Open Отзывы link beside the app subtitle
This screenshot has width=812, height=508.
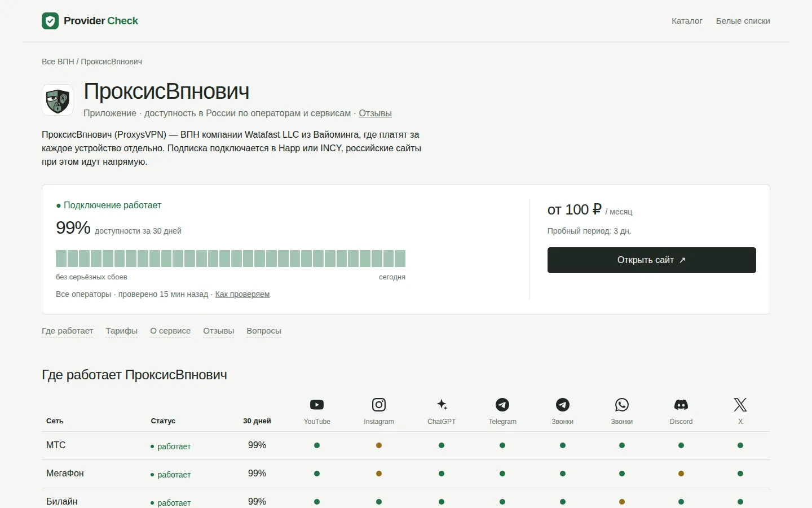pos(376,113)
